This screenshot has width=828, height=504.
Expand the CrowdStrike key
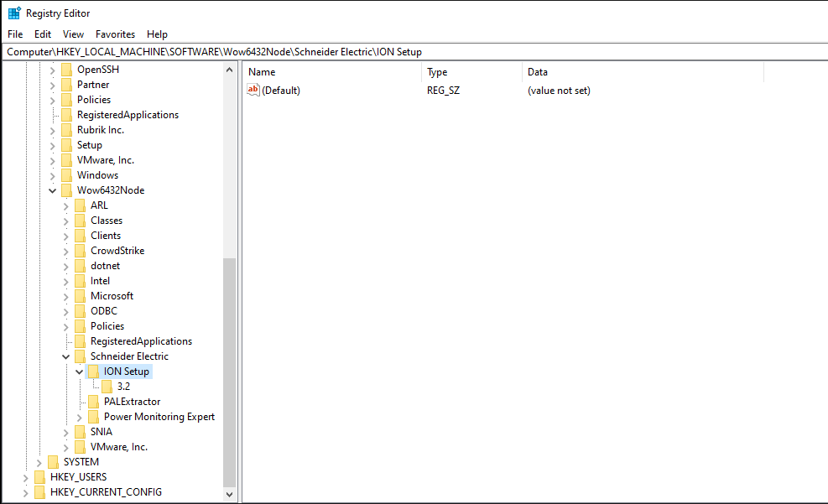pos(66,252)
